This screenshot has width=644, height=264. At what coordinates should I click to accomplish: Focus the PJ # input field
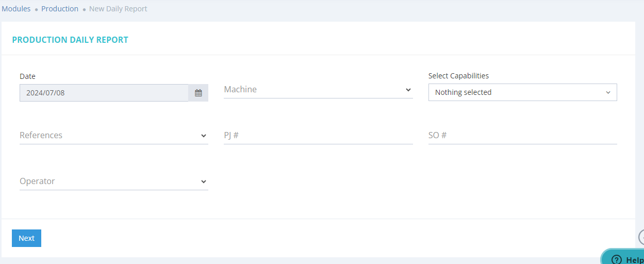[318, 136]
